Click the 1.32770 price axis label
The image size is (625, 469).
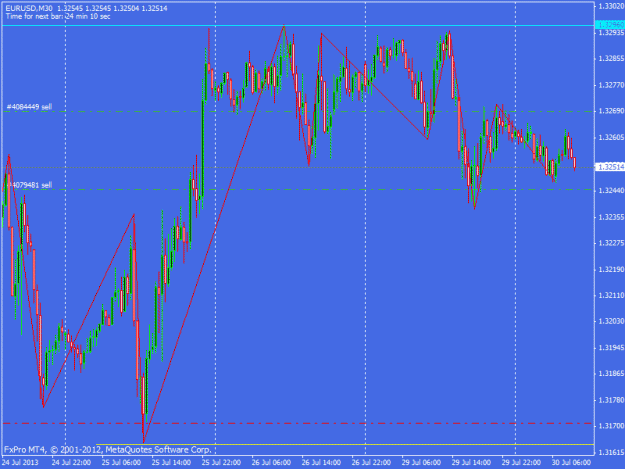pyautogui.click(x=611, y=85)
